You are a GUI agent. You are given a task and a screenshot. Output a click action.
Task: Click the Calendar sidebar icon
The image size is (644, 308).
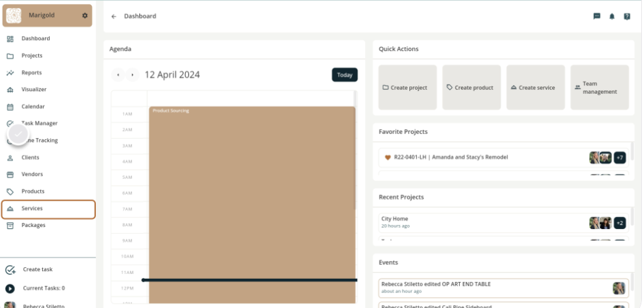click(x=10, y=107)
